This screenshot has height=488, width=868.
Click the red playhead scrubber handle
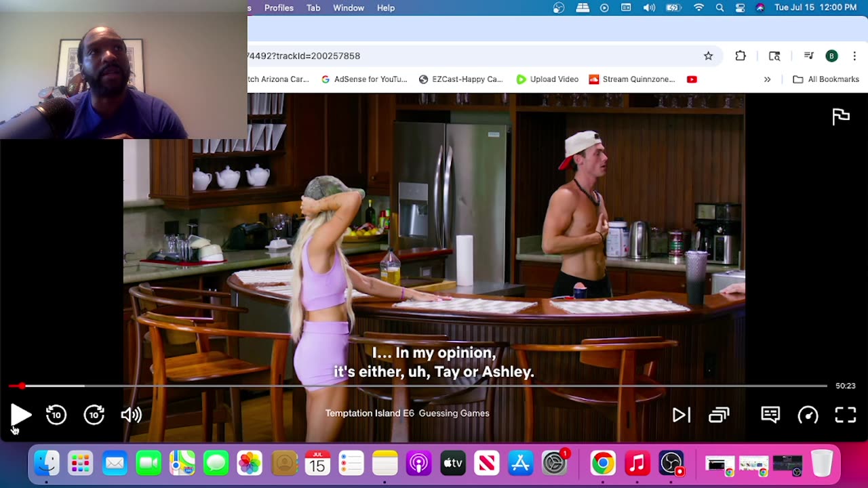[22, 386]
